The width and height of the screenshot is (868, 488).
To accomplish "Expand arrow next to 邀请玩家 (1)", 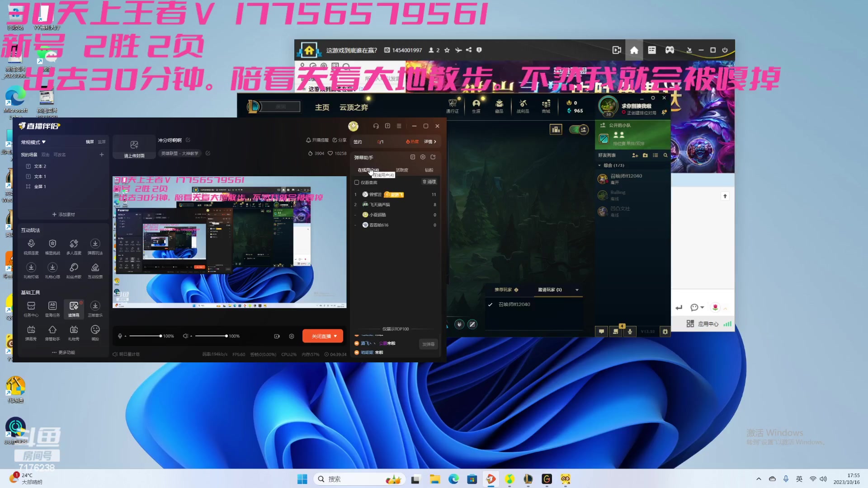I will 577,290.
